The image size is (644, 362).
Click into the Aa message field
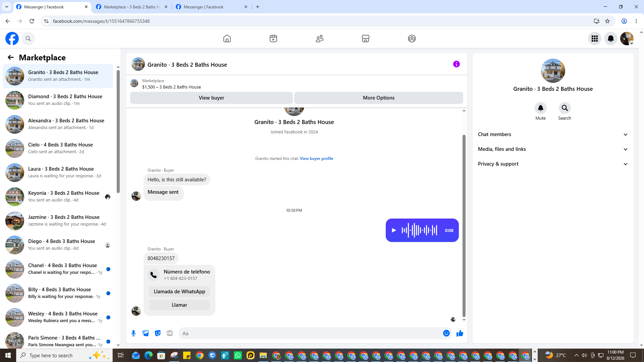310,333
